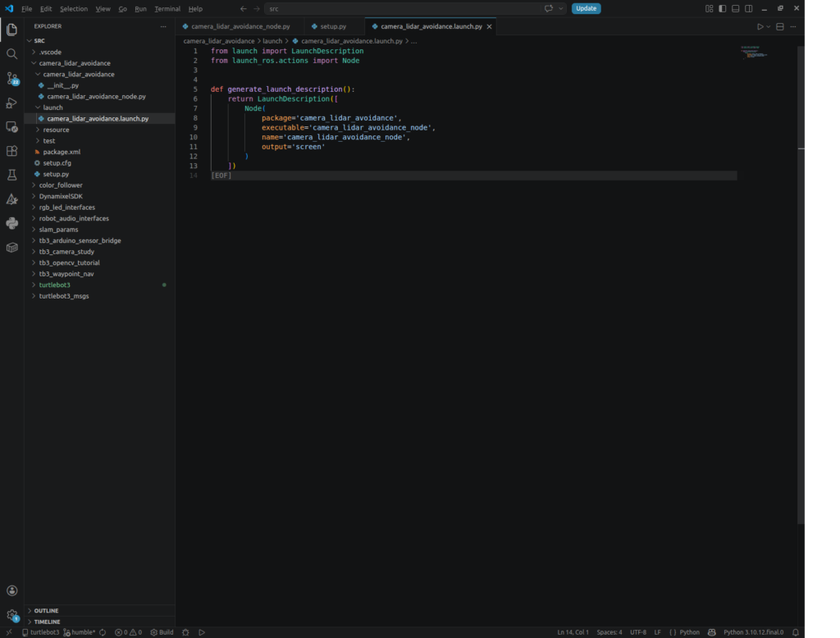
Task: Click the remote window indicator in the status bar
Action: click(8, 632)
